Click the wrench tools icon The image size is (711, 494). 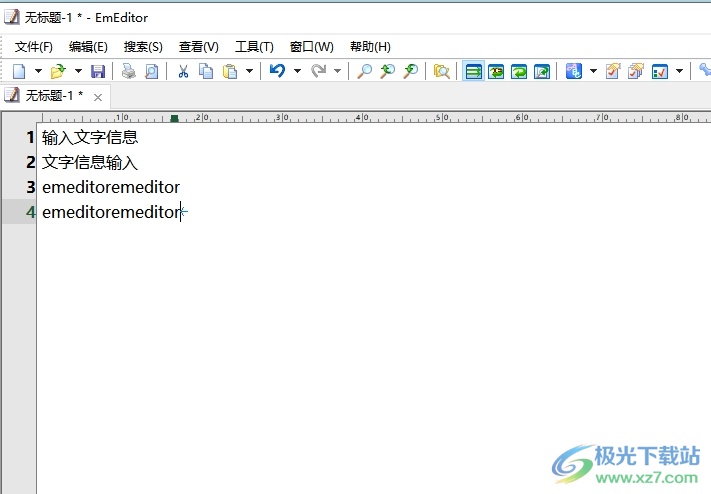(x=705, y=71)
